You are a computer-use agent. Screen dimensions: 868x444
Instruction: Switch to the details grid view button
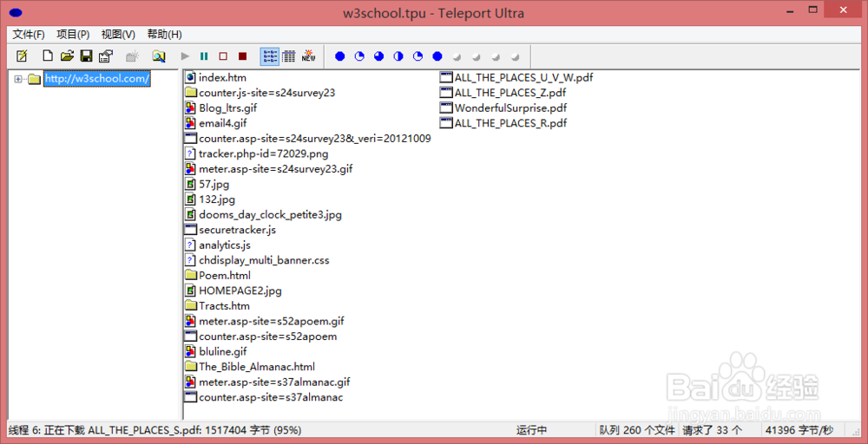pyautogui.click(x=288, y=55)
